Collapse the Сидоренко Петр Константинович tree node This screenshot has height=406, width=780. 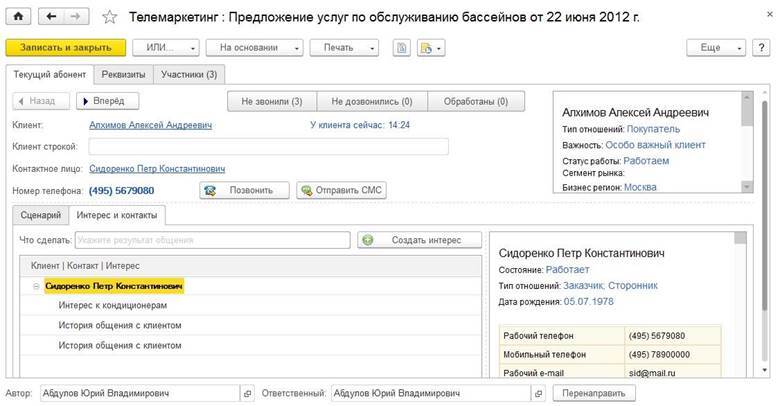(36, 287)
